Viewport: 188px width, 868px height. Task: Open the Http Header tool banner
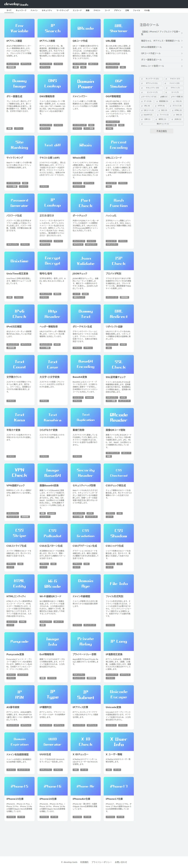click(53, 314)
